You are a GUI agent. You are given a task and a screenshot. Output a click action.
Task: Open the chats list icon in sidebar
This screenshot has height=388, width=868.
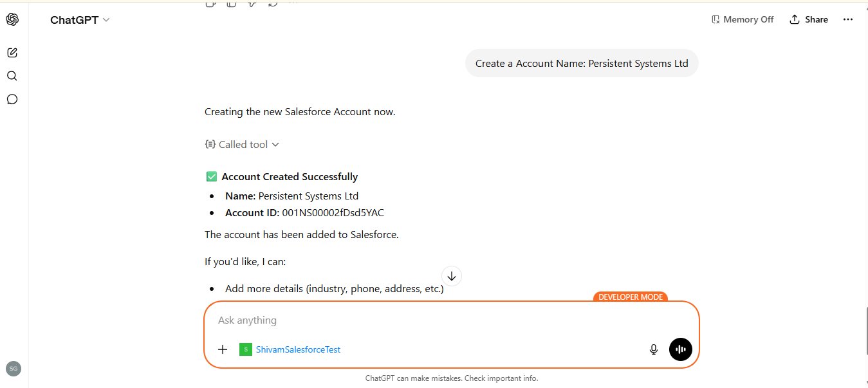[x=12, y=99]
